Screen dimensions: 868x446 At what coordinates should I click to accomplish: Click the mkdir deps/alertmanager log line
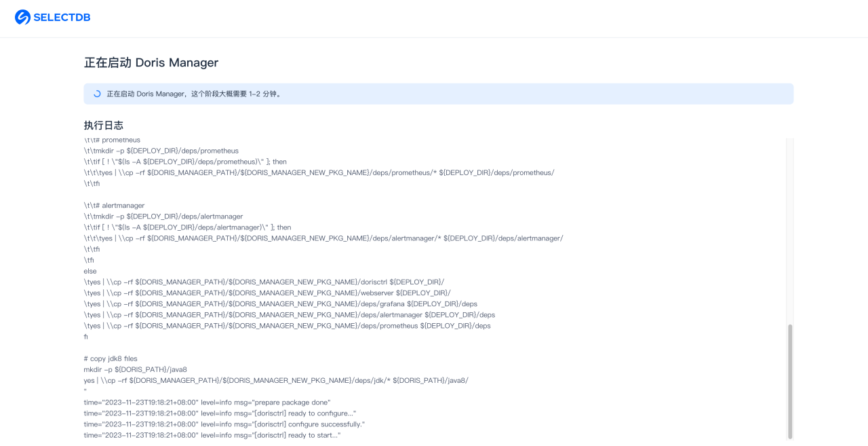[163, 217]
